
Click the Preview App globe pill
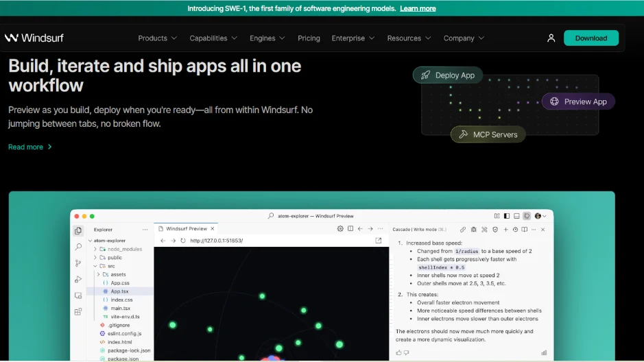[578, 101]
